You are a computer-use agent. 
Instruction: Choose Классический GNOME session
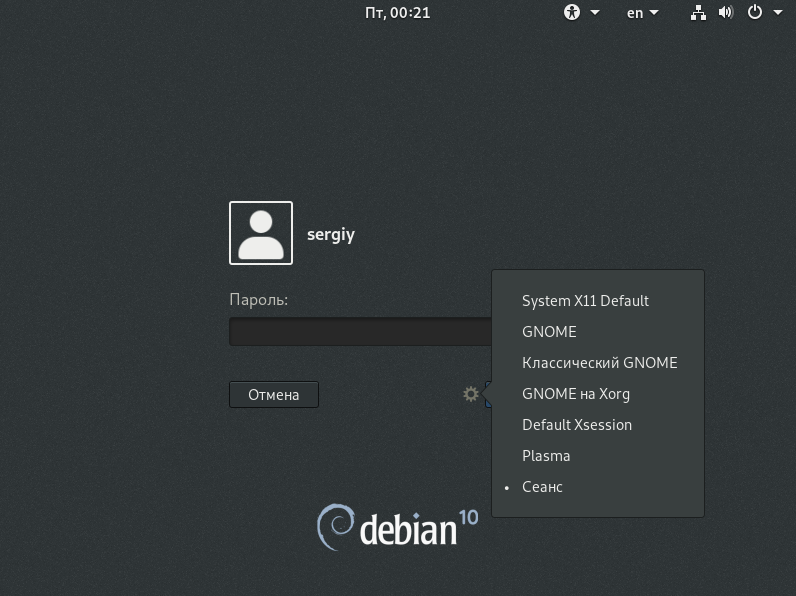(x=598, y=362)
